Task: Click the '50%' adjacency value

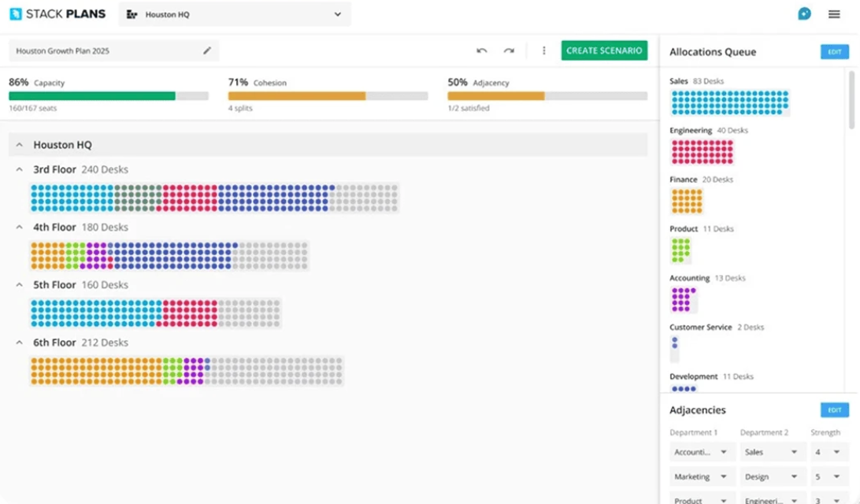Action: click(x=458, y=82)
